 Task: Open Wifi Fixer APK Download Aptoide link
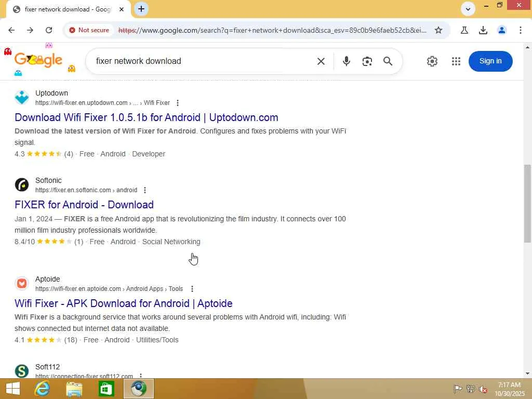pyautogui.click(x=124, y=303)
